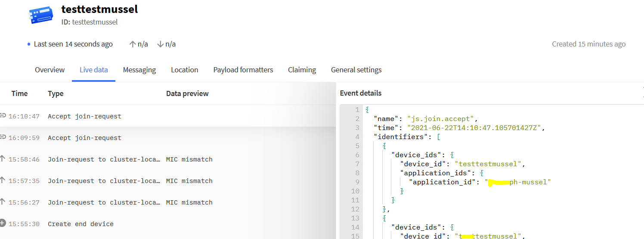Click the js.join.accept name value
The width and height of the screenshot is (644, 239).
click(x=441, y=119)
